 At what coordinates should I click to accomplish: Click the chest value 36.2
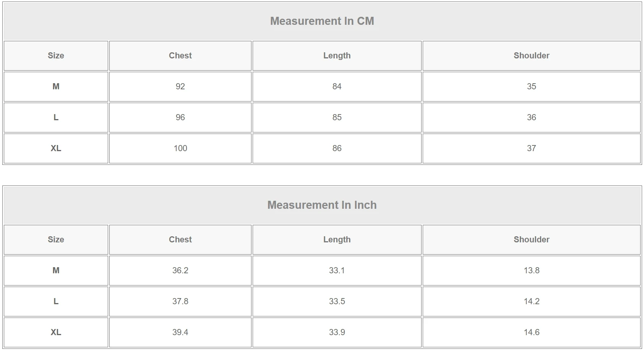click(180, 271)
